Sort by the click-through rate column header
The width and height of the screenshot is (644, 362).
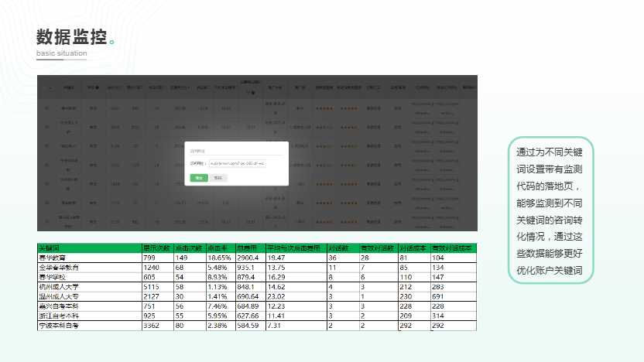point(203,87)
